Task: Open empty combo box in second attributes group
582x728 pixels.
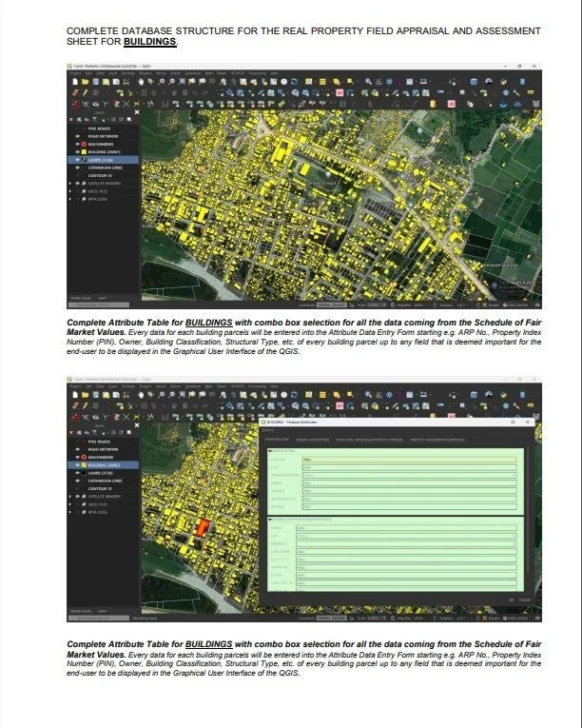Action: [406, 543]
